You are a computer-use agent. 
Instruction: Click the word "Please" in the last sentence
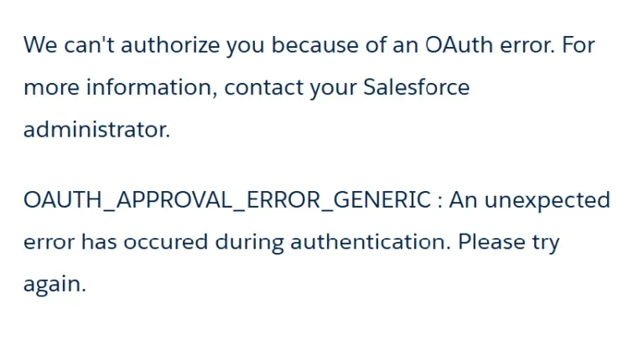click(491, 243)
